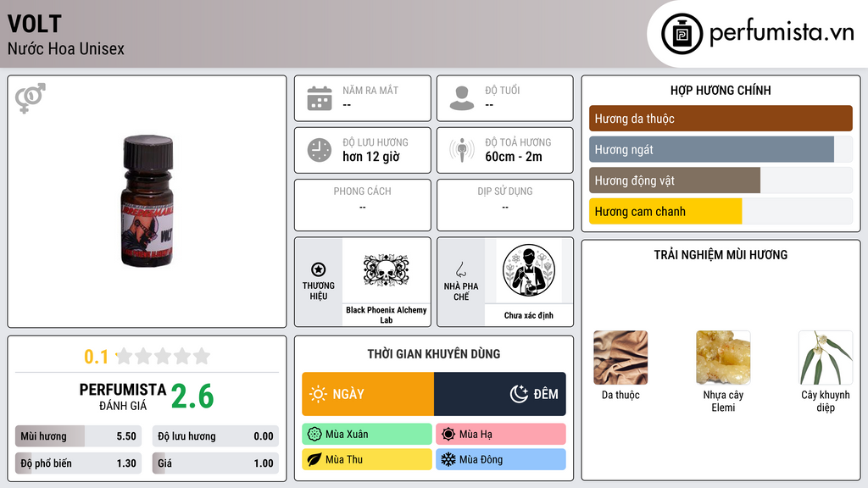Select the Mùa Thu season tag
The width and height of the screenshot is (868, 488).
coord(367,459)
